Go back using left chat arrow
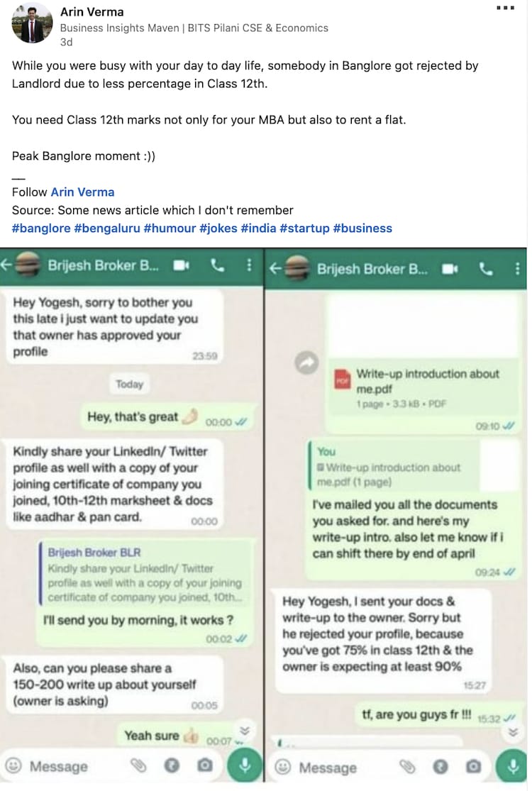The height and width of the screenshot is (791, 532). [6, 265]
